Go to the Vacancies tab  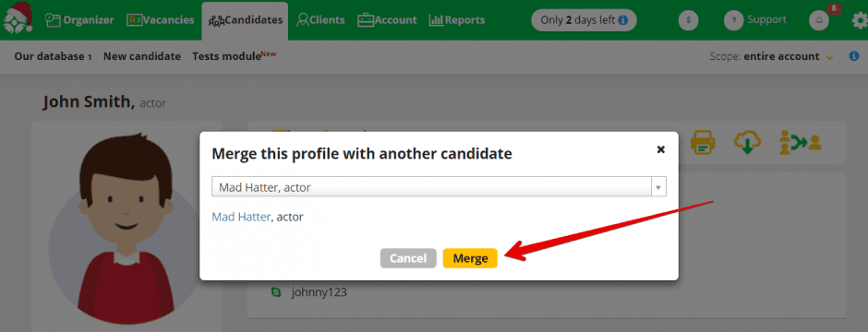point(161,20)
